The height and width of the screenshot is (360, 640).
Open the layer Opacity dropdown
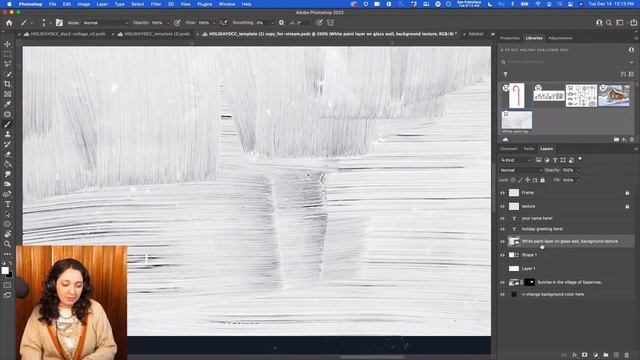click(578, 170)
